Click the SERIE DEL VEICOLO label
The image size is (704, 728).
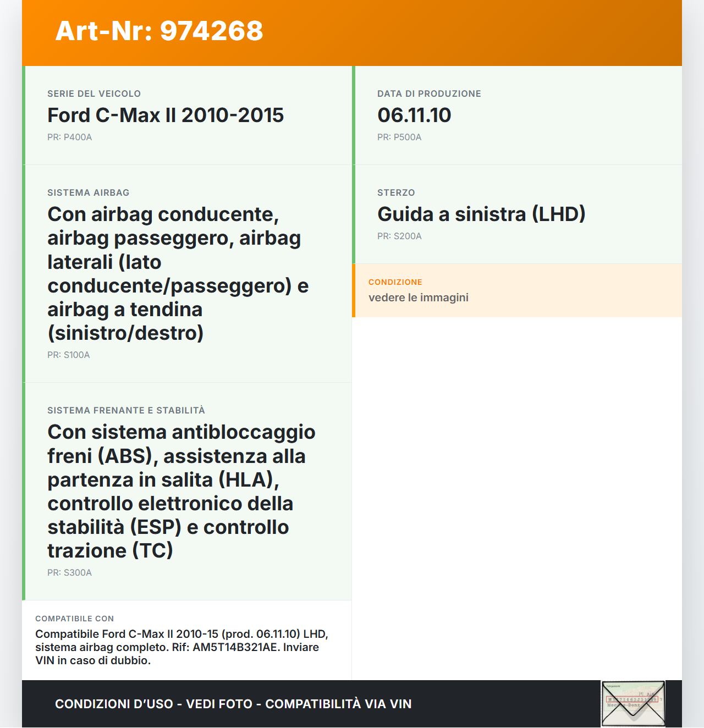(x=94, y=93)
